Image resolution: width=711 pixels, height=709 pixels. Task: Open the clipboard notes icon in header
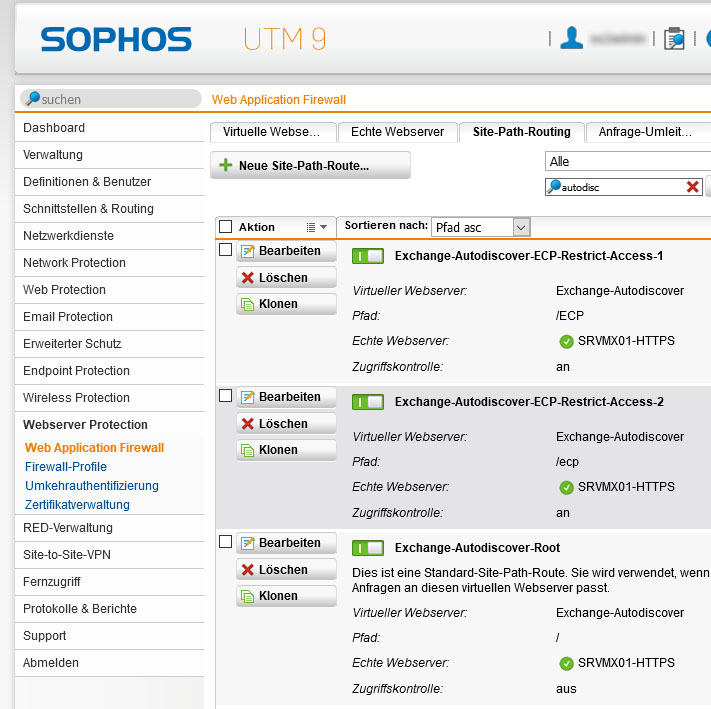click(x=674, y=39)
